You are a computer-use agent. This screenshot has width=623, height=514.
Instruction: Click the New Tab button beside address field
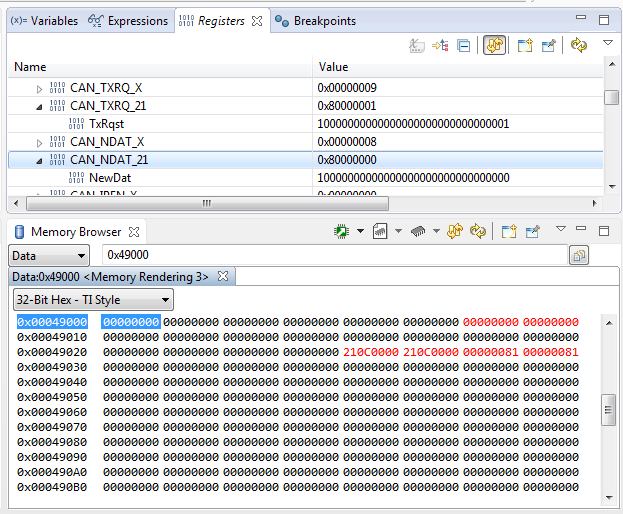click(x=579, y=255)
